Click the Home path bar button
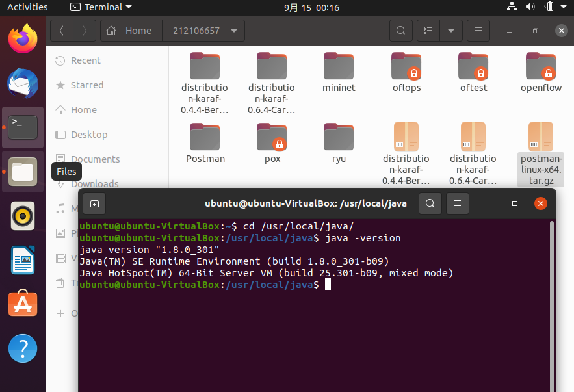The image size is (574, 392). 131,31
